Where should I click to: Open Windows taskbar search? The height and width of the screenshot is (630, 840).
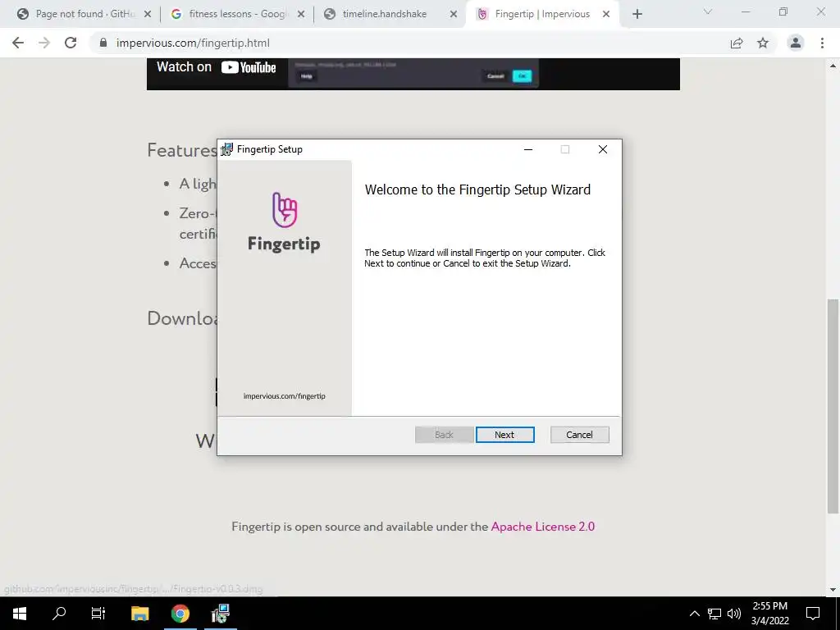point(59,614)
